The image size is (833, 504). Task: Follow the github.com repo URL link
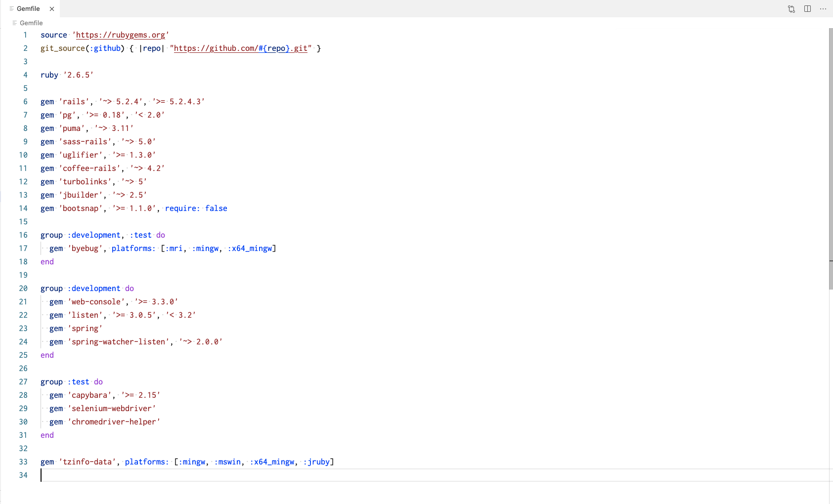point(241,48)
